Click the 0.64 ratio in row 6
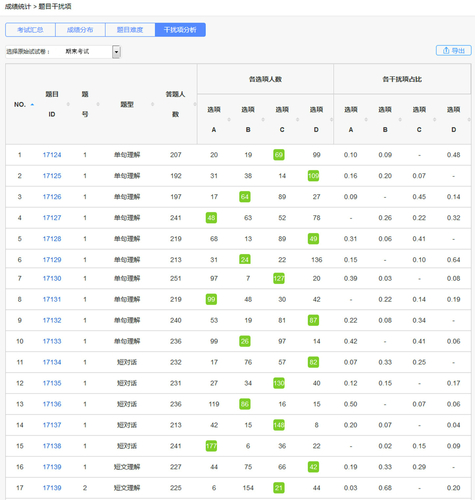Screen dimensions: 475x500 (453, 260)
